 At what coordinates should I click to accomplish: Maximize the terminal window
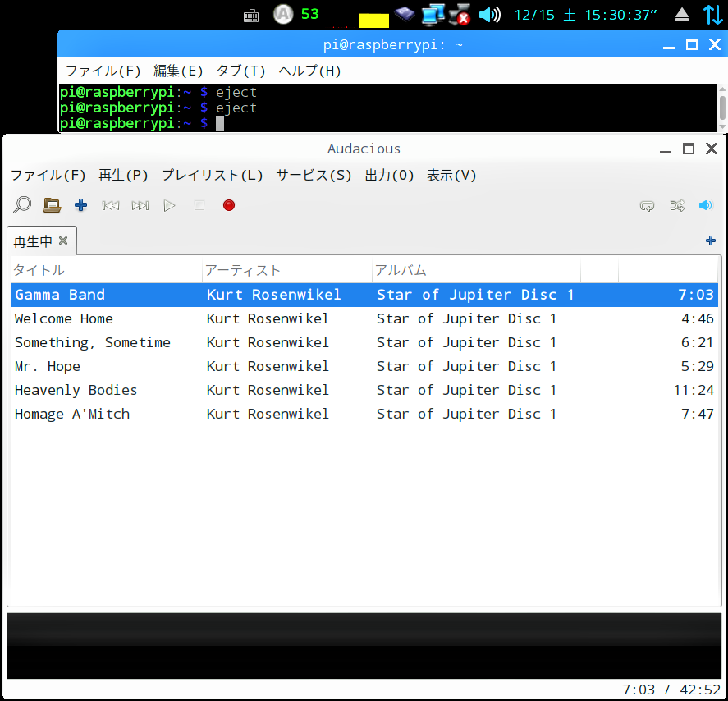pos(692,44)
